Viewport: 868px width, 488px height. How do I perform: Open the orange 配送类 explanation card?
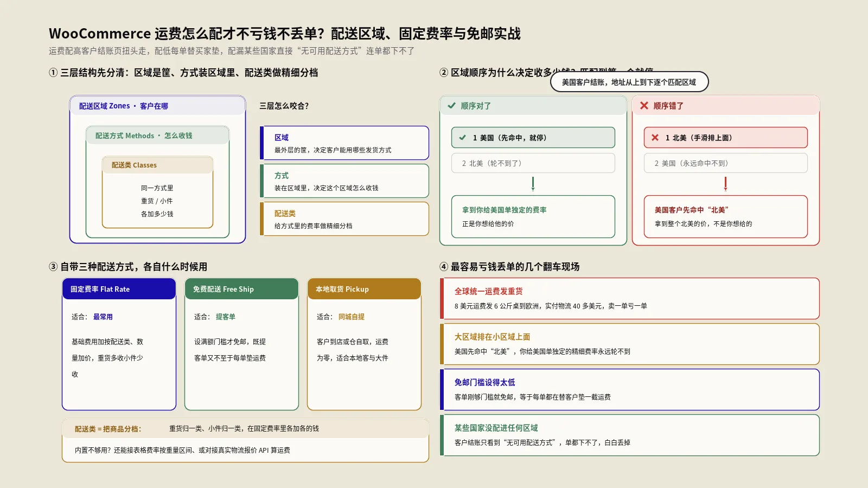click(344, 219)
